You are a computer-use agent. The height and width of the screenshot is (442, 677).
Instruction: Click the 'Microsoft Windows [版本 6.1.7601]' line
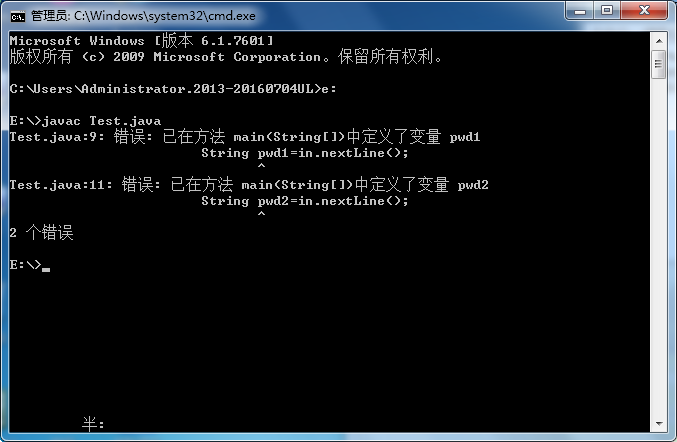point(142,41)
